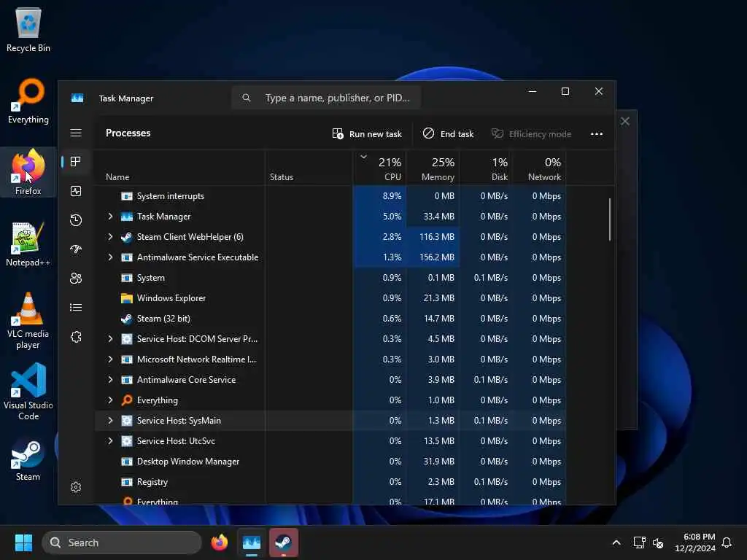Open the App history sidebar icon
Image resolution: width=747 pixels, height=560 pixels.
(x=76, y=220)
